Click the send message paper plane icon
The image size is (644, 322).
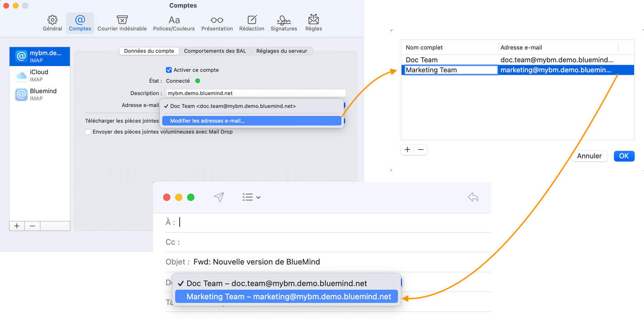(x=219, y=197)
